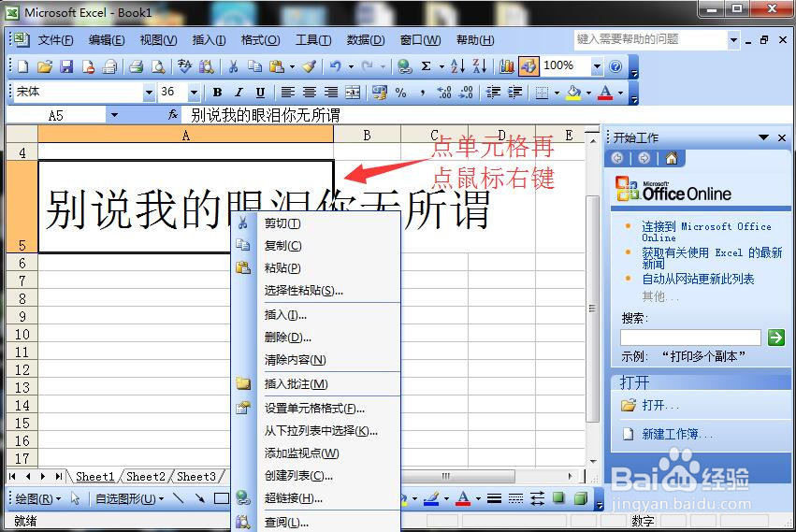This screenshot has width=796, height=532.
Task: Click the scissors Cut icon in the toolbar
Action: [x=233, y=66]
